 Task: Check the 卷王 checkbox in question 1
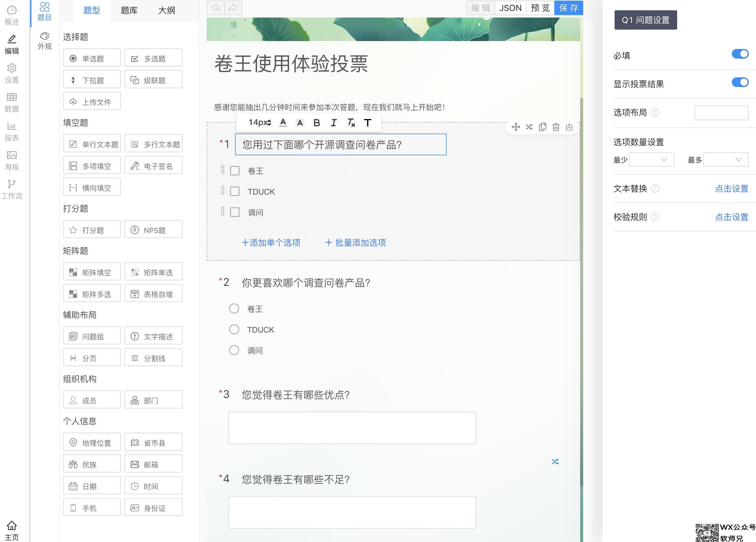pyautogui.click(x=235, y=171)
